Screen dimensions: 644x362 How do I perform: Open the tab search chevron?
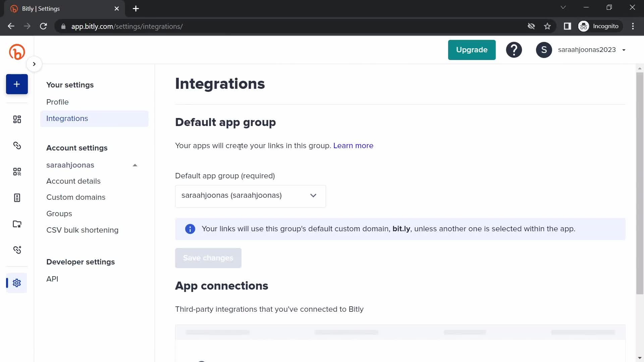click(x=563, y=7)
